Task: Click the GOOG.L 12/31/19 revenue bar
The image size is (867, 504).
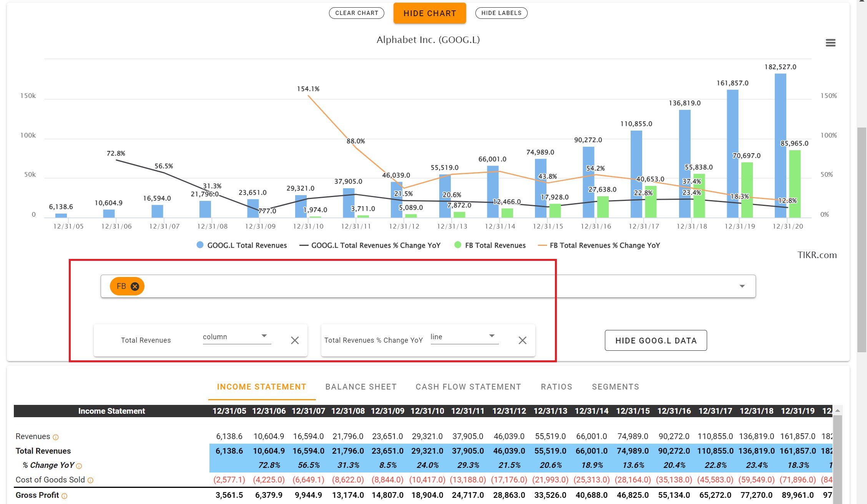Action: pyautogui.click(x=732, y=154)
